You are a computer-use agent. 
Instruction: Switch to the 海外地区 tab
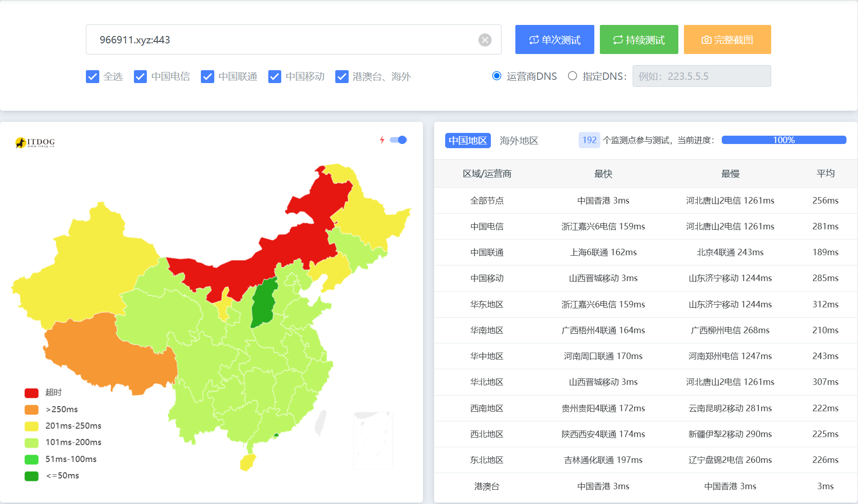click(519, 140)
